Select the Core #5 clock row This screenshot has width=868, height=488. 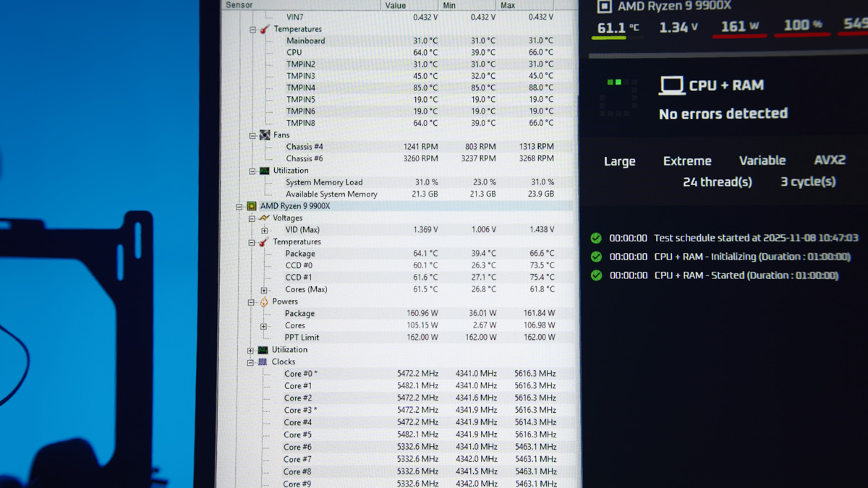(x=396, y=435)
